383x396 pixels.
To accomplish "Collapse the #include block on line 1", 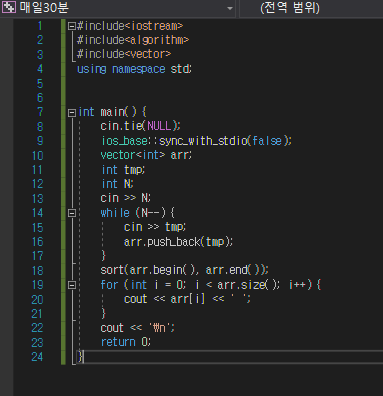I will [x=72, y=26].
